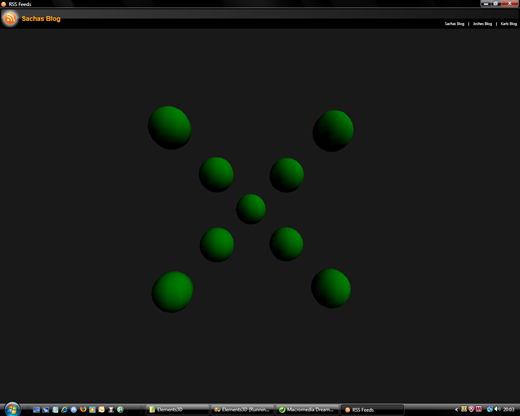This screenshot has width=520, height=416.
Task: Switch to Elements3D (Running) taskbar button
Action: [x=243, y=410]
